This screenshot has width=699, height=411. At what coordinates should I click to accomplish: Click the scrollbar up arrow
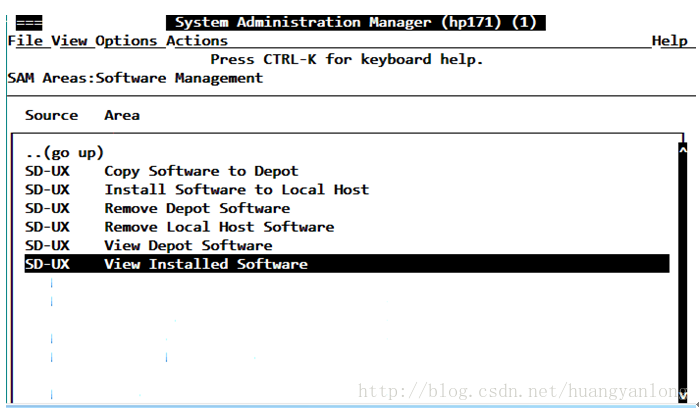(x=683, y=151)
